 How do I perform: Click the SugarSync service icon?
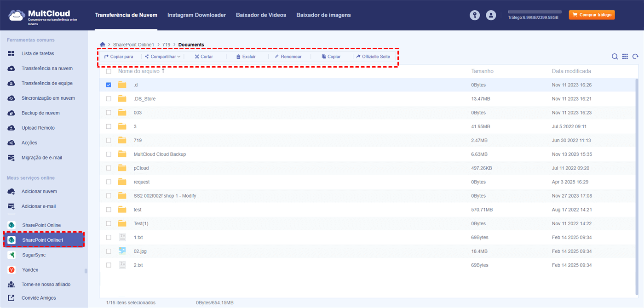click(11, 255)
